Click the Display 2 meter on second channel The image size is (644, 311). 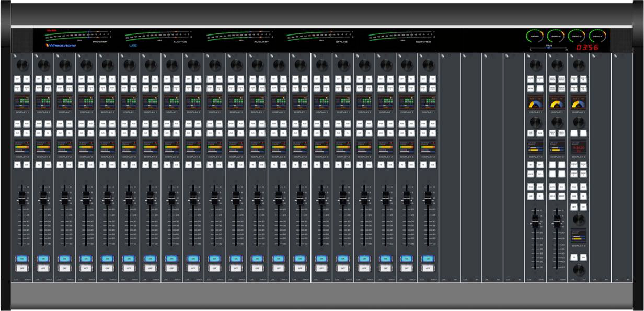[43, 147]
